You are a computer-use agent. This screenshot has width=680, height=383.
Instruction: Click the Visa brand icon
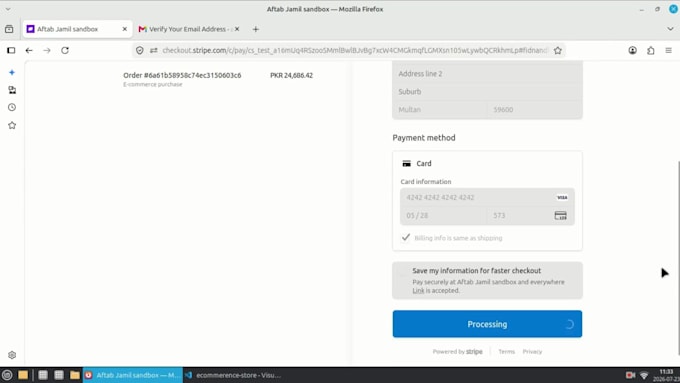click(x=562, y=197)
